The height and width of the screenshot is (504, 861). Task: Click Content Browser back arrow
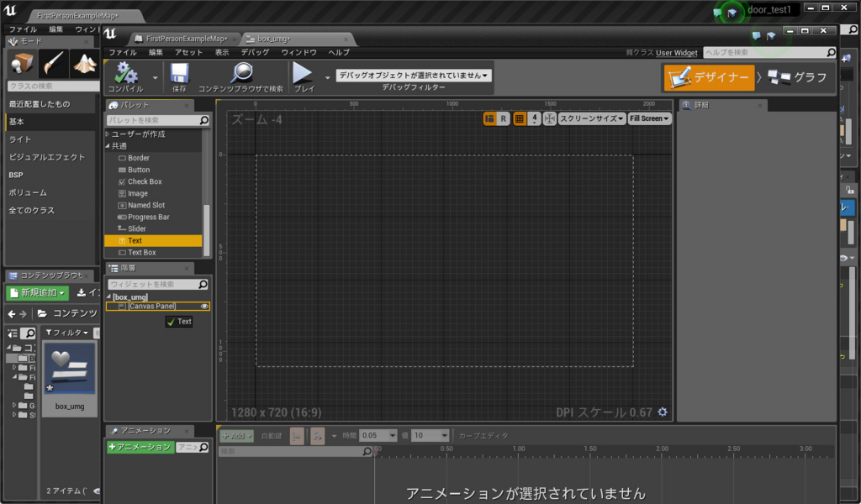tap(12, 313)
